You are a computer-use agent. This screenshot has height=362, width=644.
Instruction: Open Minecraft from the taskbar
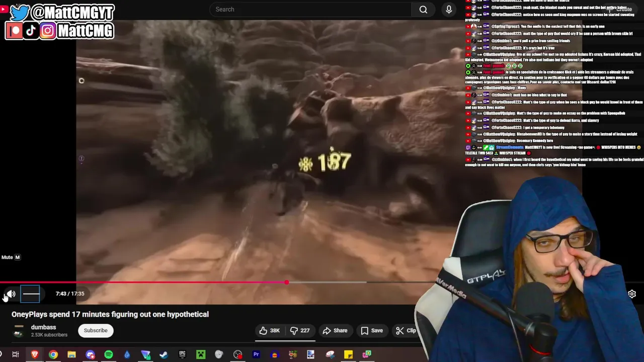(x=201, y=354)
